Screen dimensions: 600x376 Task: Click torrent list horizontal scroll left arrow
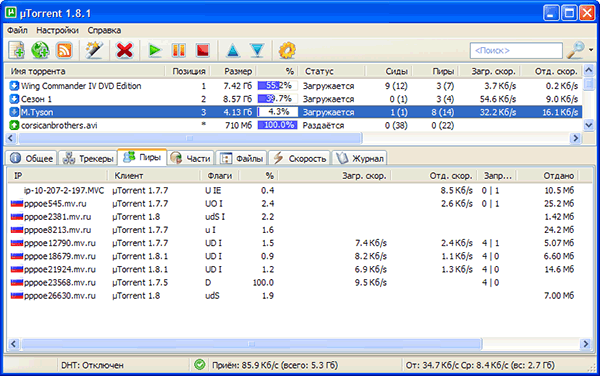pyautogui.click(x=11, y=138)
